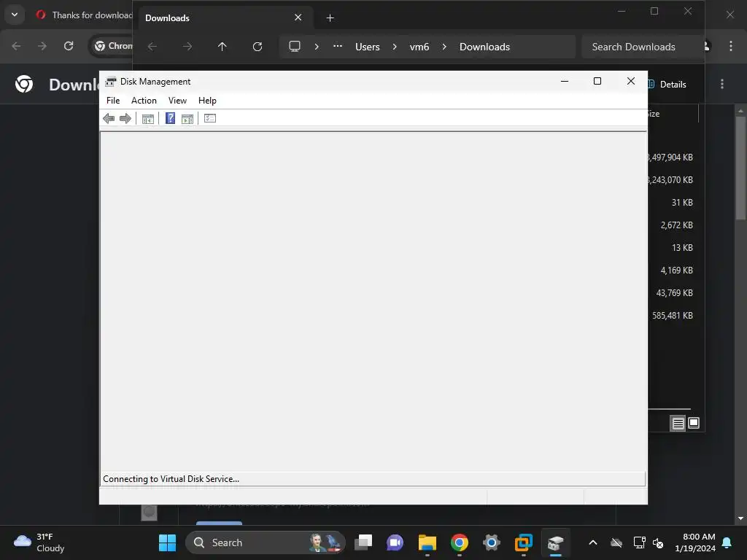This screenshot has height=560, width=747.
Task: Click the network tray icon
Action: tap(639, 542)
